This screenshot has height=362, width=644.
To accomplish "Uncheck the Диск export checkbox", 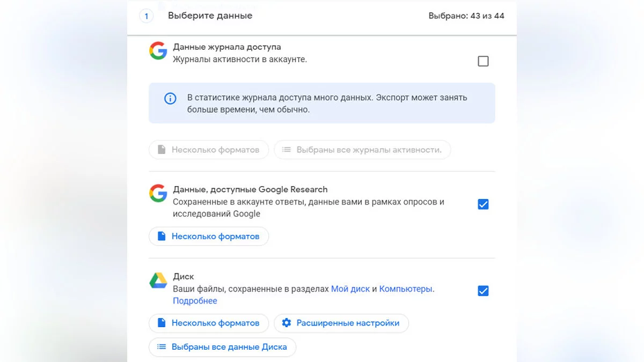I will click(x=483, y=291).
